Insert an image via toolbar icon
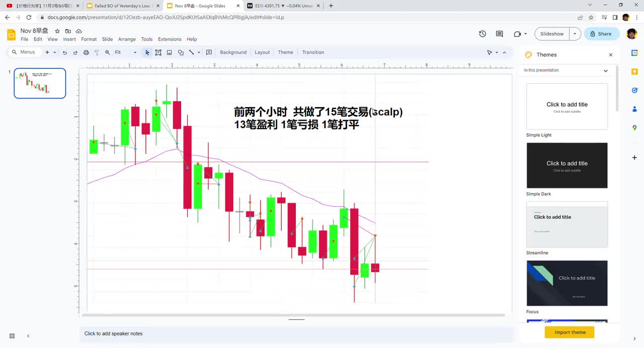The image size is (644, 348). 169,52
